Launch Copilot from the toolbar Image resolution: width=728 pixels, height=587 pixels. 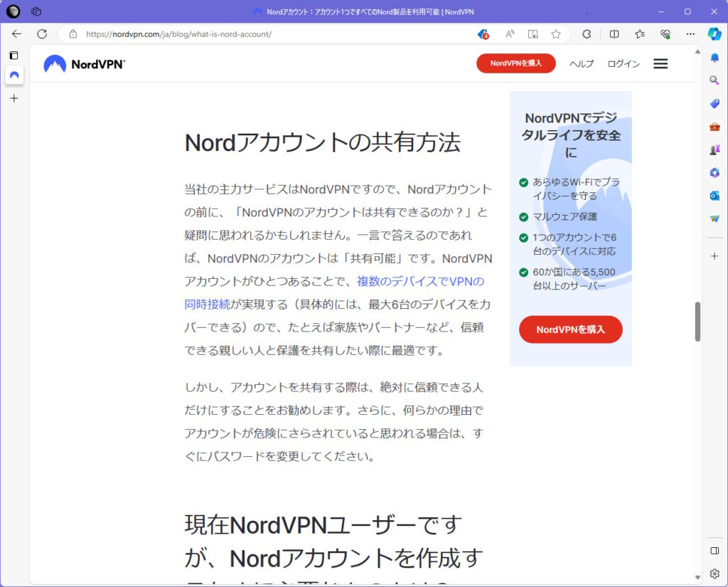(714, 34)
